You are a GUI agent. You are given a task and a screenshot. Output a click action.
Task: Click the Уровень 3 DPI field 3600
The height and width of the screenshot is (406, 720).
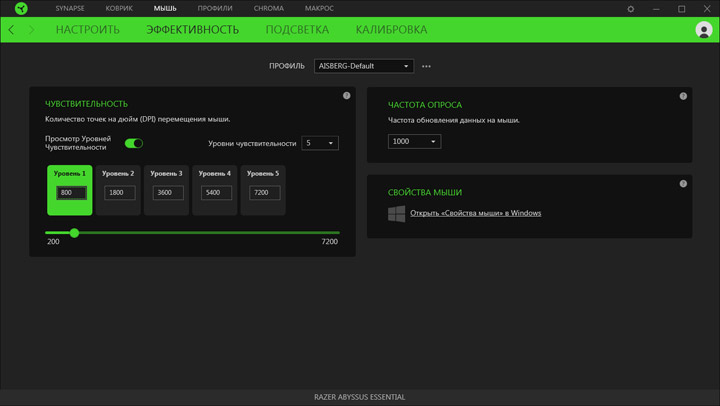tap(168, 192)
